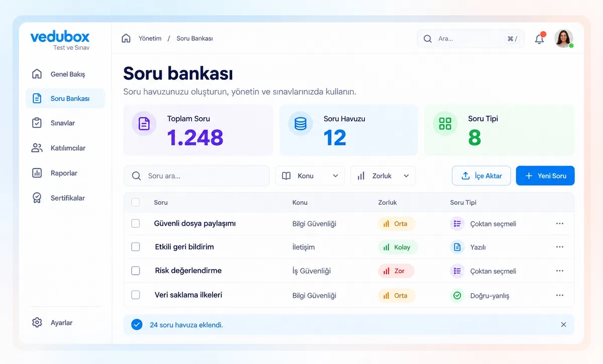Open the Etkili geri bildirim question
603x364 pixels.
(x=184, y=247)
